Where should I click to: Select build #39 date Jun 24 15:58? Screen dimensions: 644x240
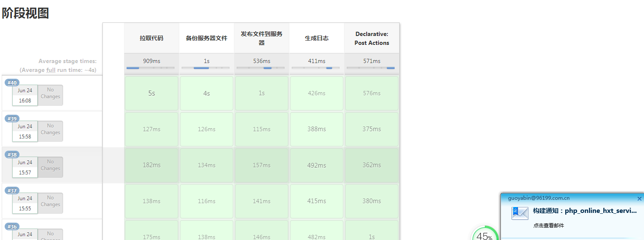(x=25, y=131)
